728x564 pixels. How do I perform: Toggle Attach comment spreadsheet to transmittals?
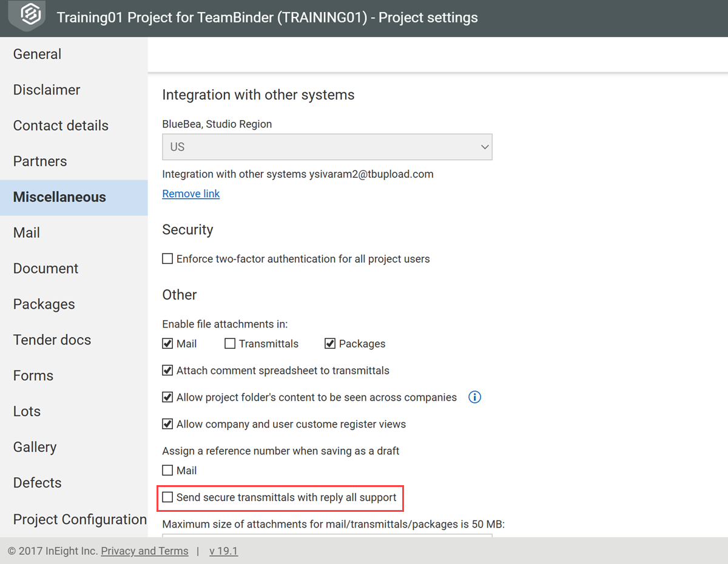[x=167, y=371]
